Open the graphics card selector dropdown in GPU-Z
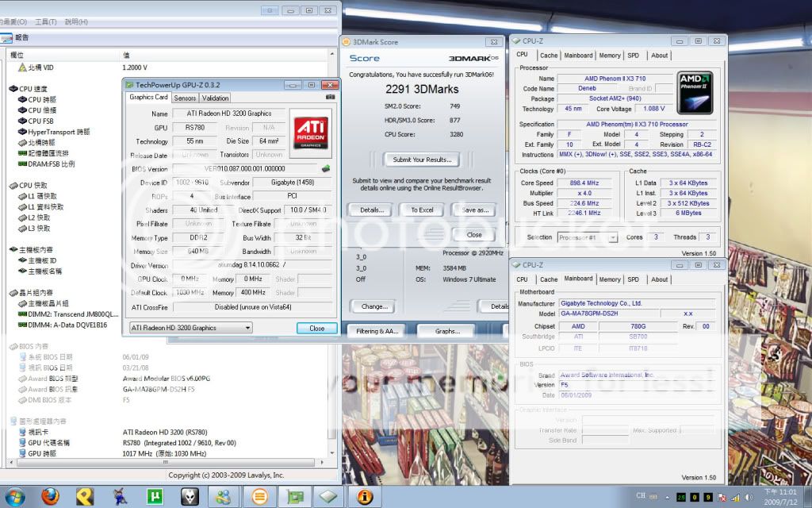The image size is (812, 508). click(x=190, y=328)
